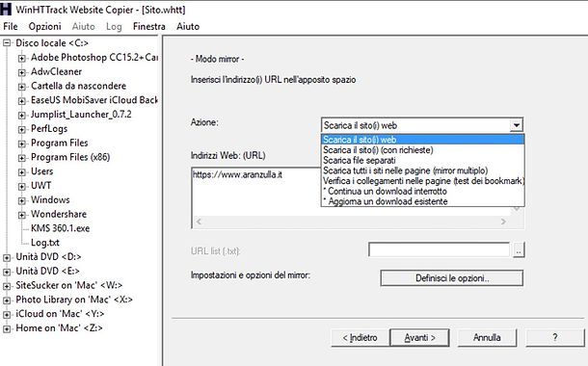Click right arrow of URL box scrollbar
This screenshot has height=366, width=588.
tap(503, 222)
